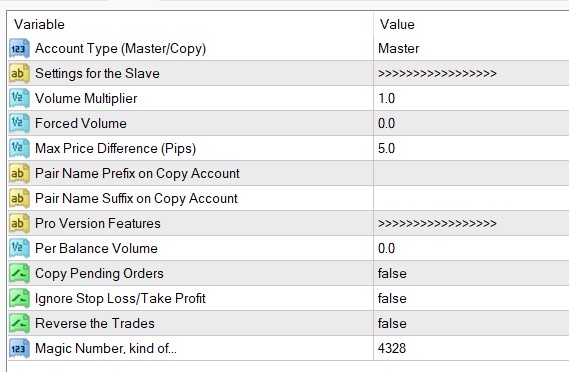The height and width of the screenshot is (372, 569).
Task: Click the double icon beside Forced Volume
Action: (19, 124)
